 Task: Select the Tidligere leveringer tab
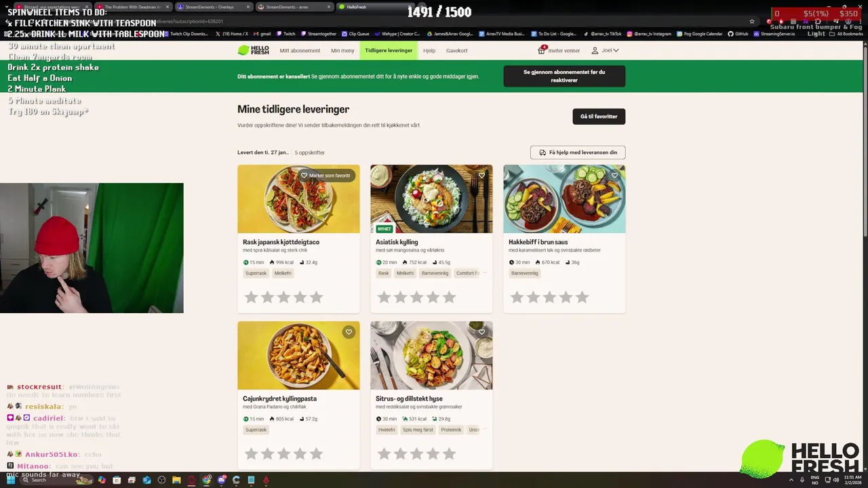pyautogui.click(x=389, y=50)
